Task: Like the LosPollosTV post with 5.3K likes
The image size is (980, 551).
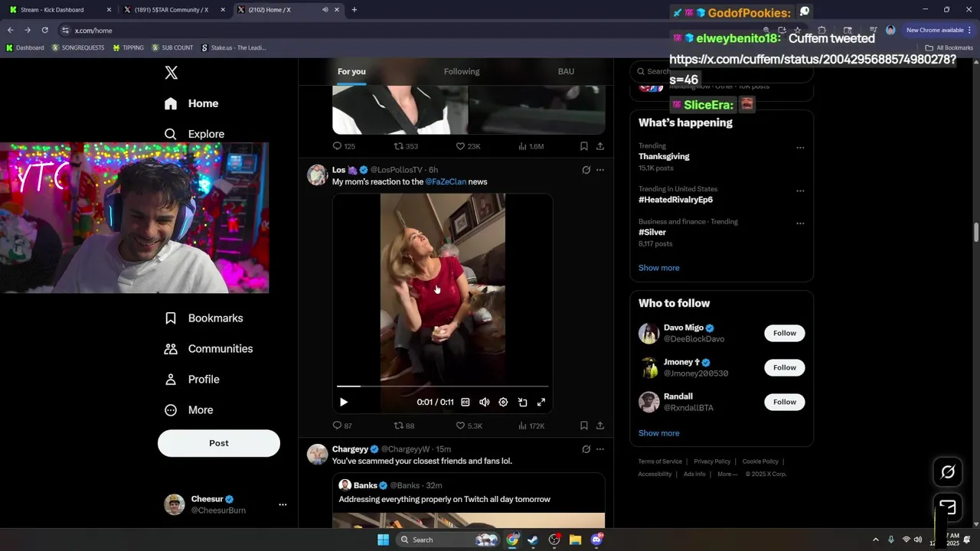Action: [x=469, y=425]
